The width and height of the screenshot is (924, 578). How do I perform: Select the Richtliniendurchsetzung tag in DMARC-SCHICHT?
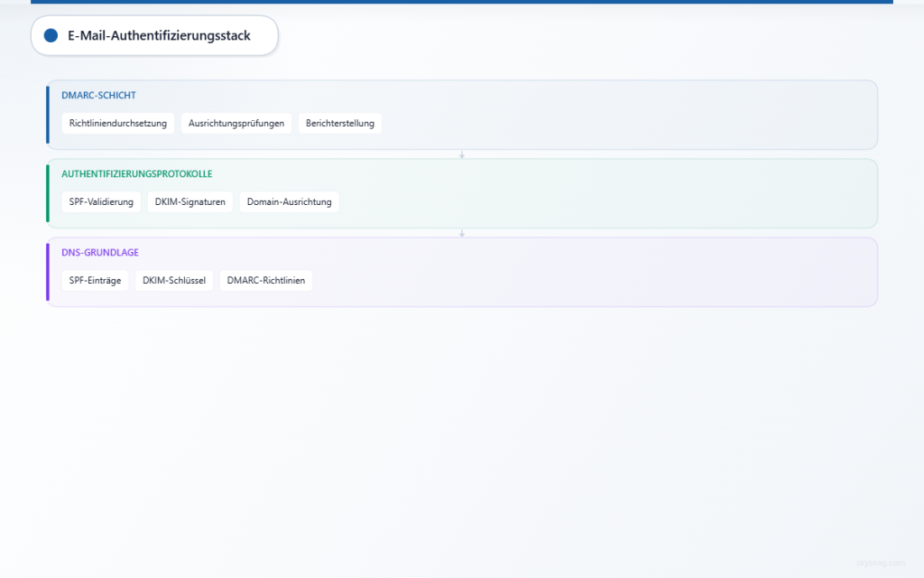(x=117, y=123)
